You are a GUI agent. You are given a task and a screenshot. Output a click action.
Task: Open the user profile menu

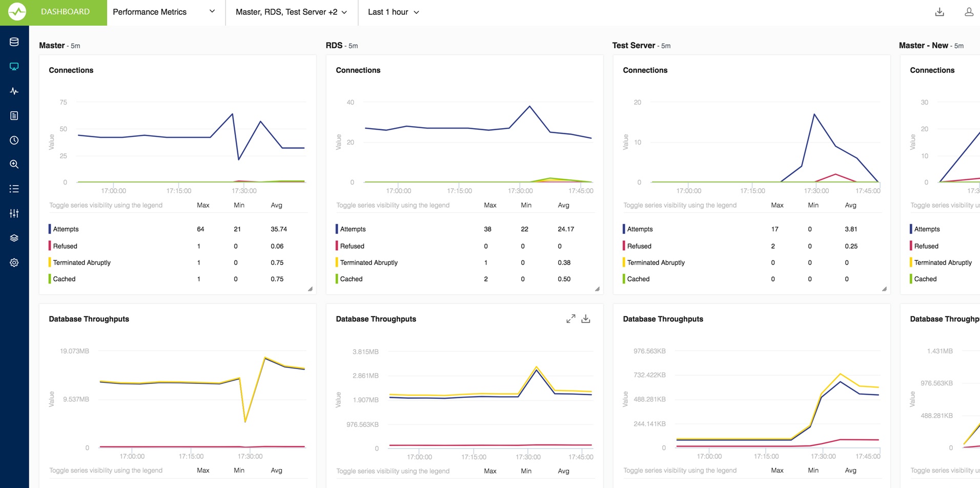click(969, 12)
